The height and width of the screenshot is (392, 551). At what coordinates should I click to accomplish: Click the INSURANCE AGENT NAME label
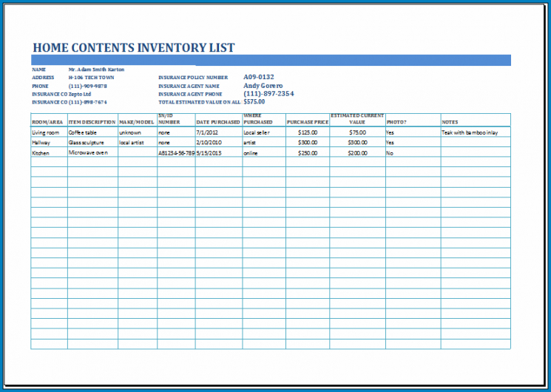point(189,86)
